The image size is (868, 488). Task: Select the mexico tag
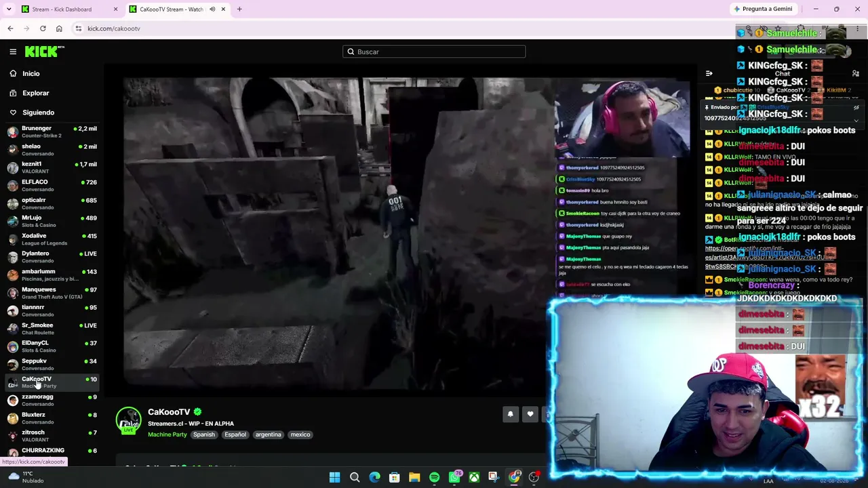coord(300,434)
